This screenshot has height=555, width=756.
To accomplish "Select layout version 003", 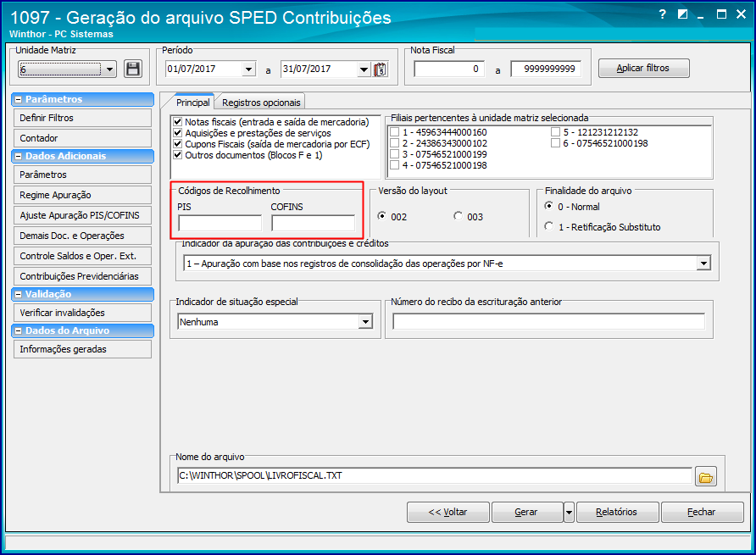I will tap(458, 216).
